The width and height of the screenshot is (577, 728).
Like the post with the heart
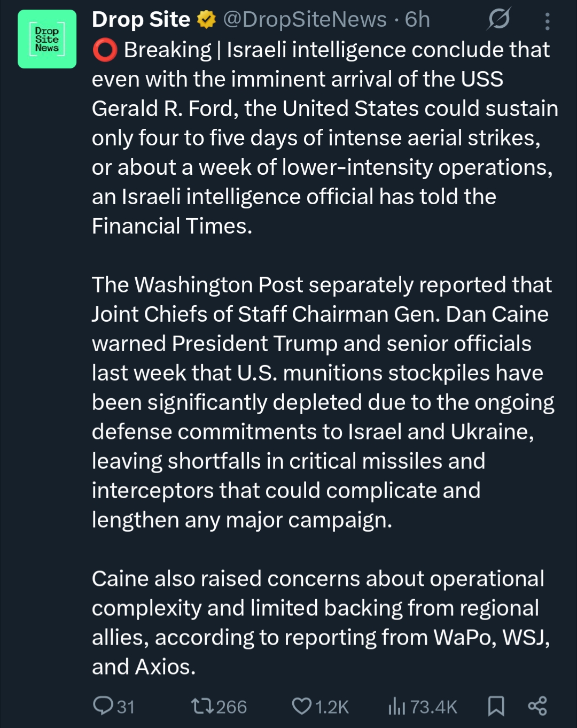[302, 706]
